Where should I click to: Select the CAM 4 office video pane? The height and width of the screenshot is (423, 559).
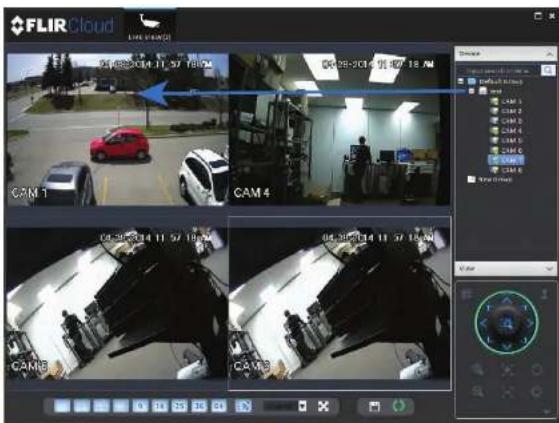click(339, 129)
